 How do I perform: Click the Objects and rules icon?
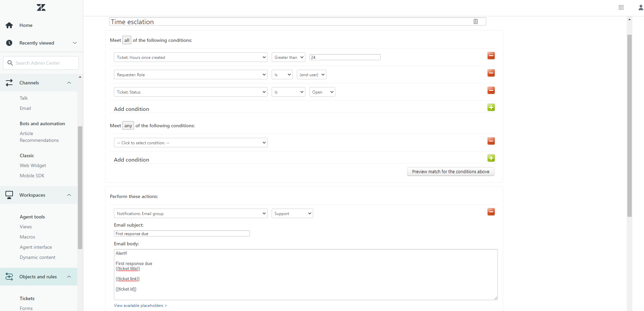(x=9, y=277)
